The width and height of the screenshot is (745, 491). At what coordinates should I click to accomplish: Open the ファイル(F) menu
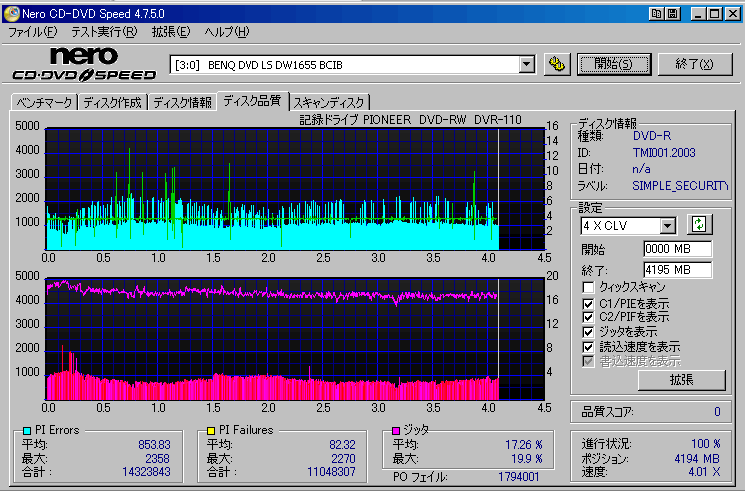click(33, 32)
